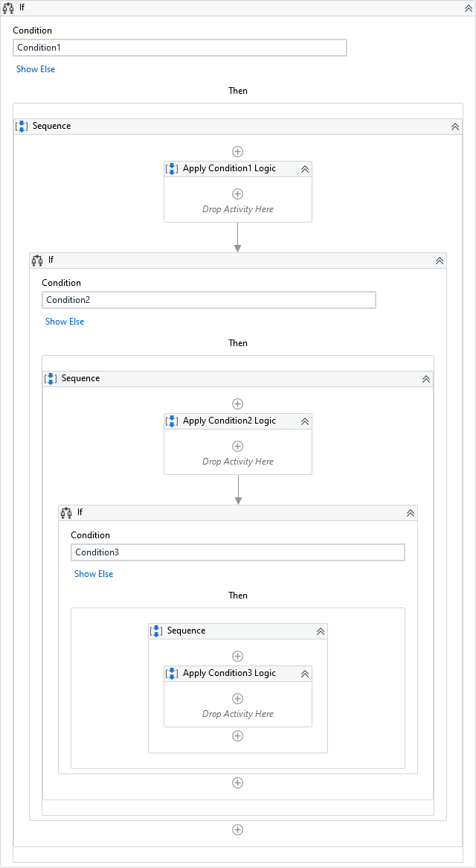Click the plus icon inside Apply Condition3 Logic
The width and height of the screenshot is (476, 868).
(238, 699)
